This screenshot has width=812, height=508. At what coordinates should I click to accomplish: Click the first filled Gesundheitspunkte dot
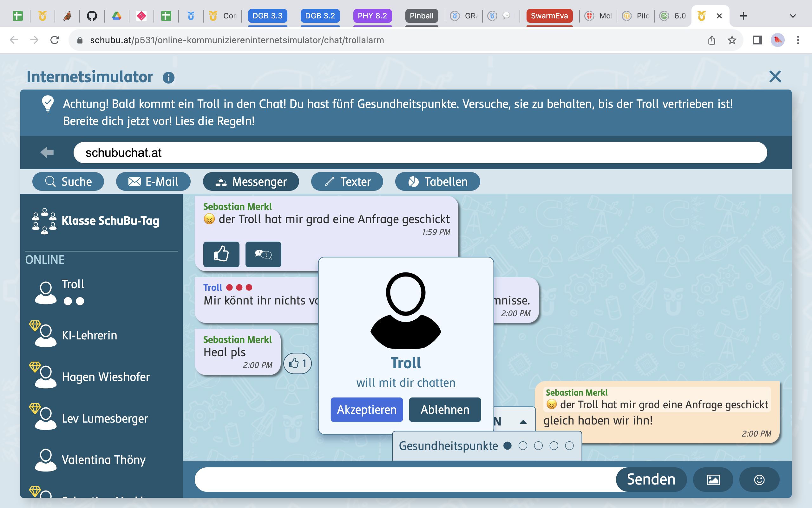click(x=508, y=446)
